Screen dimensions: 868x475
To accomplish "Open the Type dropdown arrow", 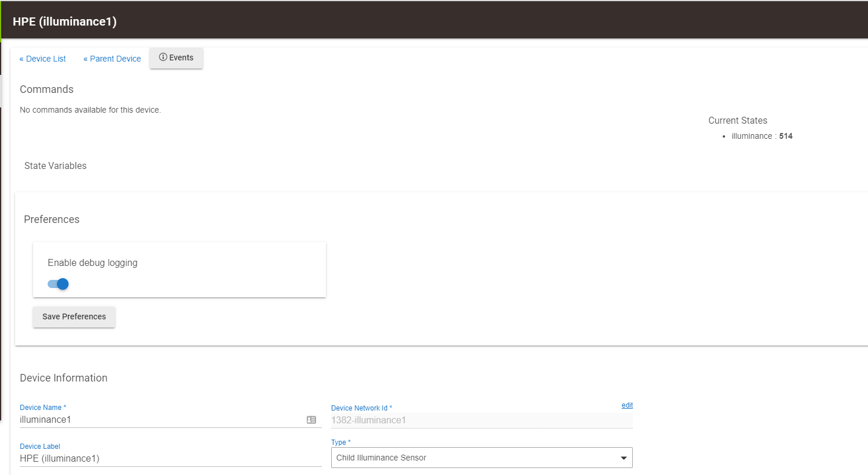I will (623, 458).
